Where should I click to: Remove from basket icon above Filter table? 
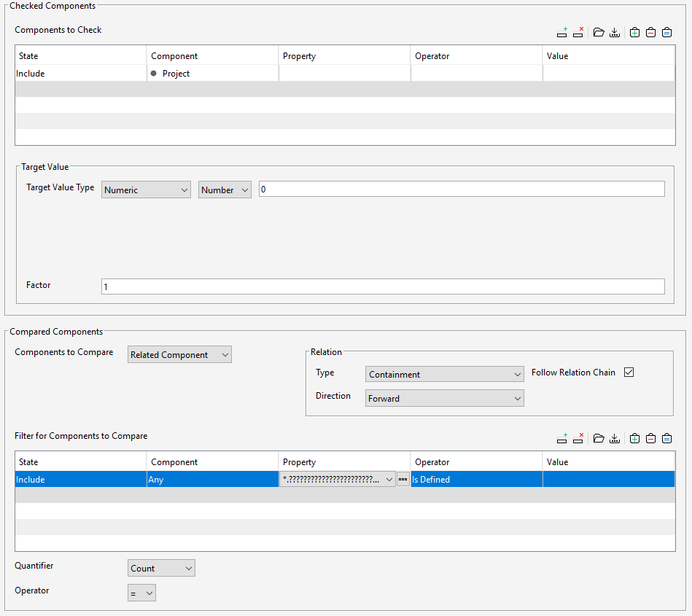click(x=650, y=438)
